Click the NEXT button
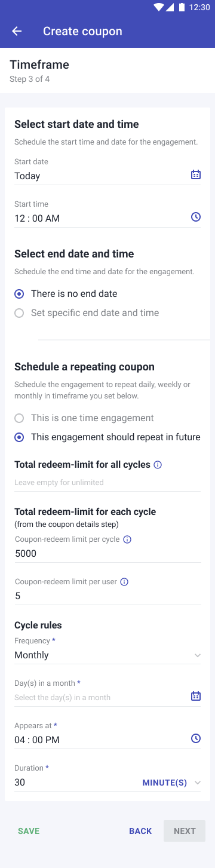 tap(185, 831)
